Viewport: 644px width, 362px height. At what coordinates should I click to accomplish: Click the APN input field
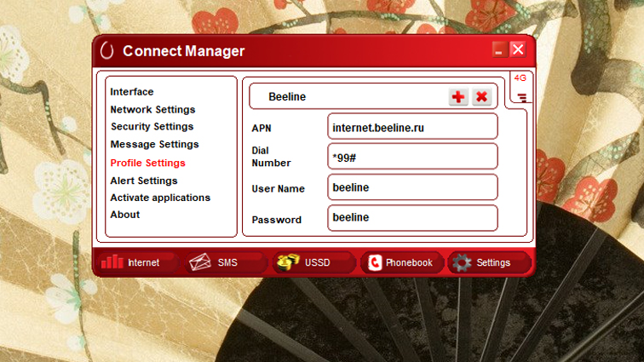point(413,127)
